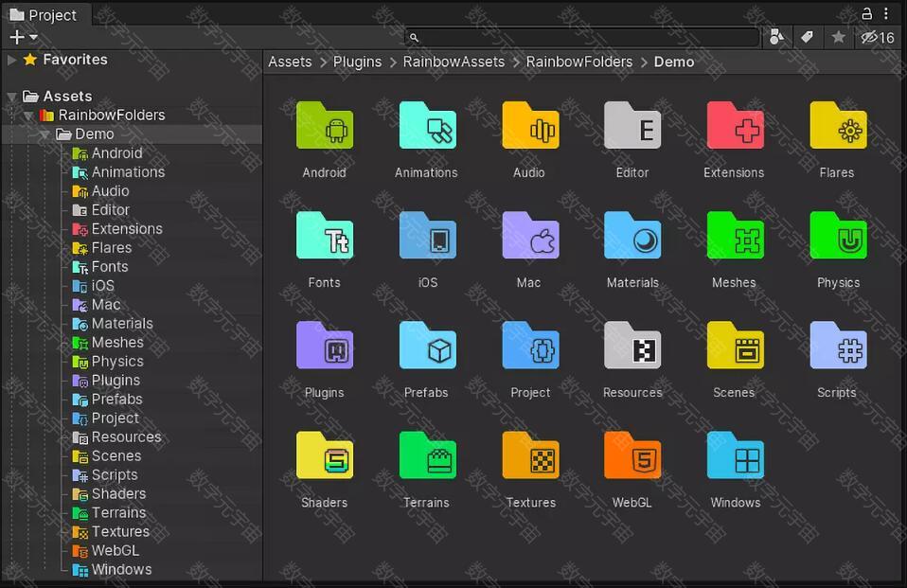Image resolution: width=907 pixels, height=588 pixels.
Task: Click the Search by Label tag icon
Action: point(808,37)
